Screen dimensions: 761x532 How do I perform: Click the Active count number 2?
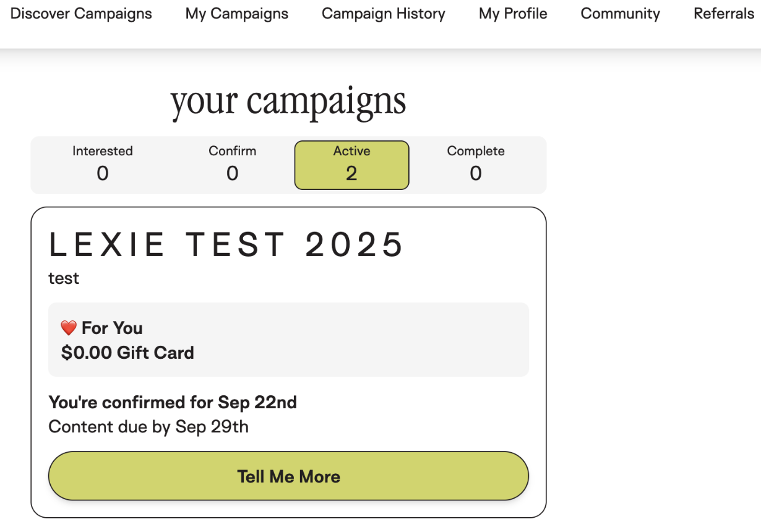pos(351,174)
